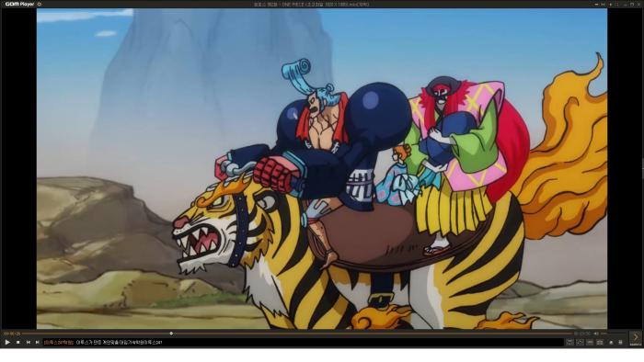Click the GOM Player logo menu
The width and height of the screenshot is (644, 362).
coord(19,4)
